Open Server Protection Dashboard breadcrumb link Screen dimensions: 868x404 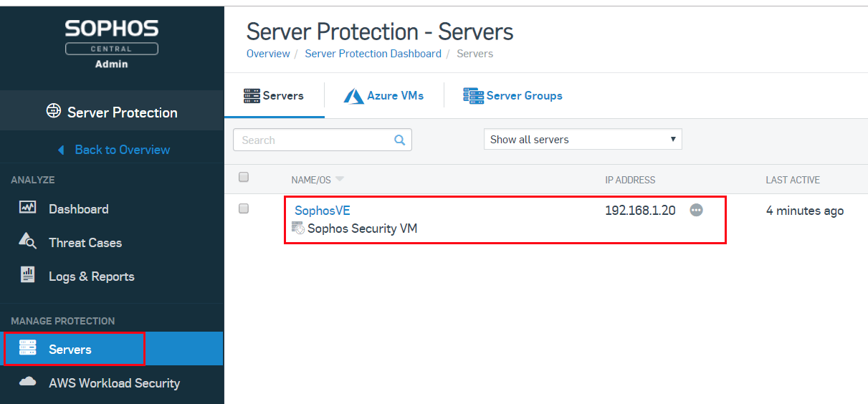pos(373,54)
